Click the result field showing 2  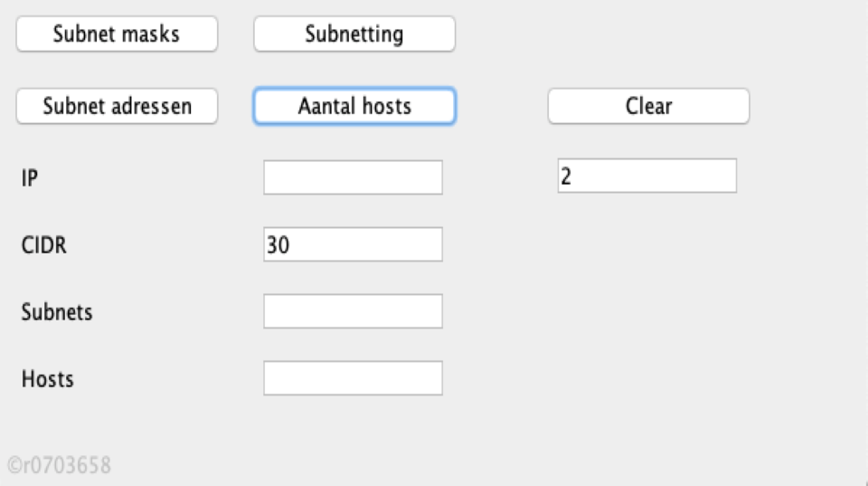[x=646, y=176]
